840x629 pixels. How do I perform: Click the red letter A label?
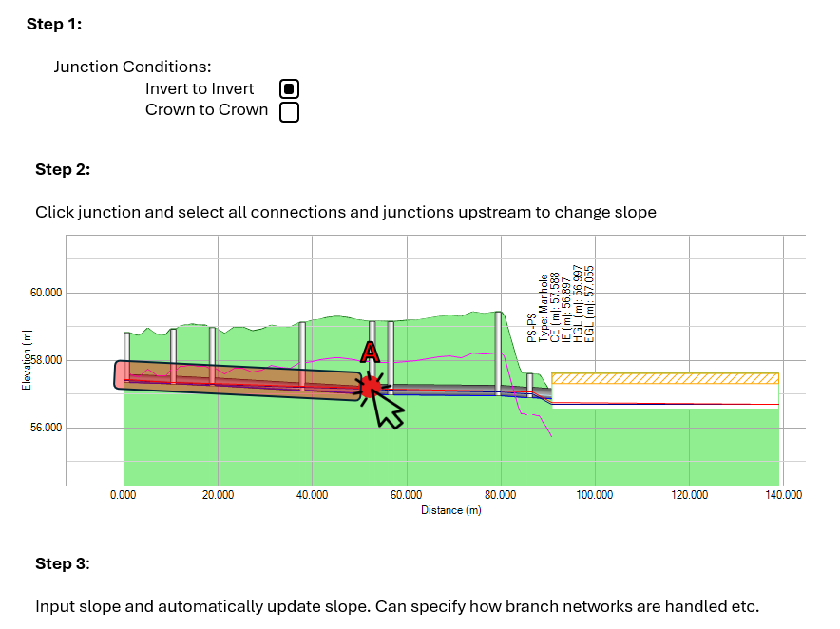tap(371, 352)
